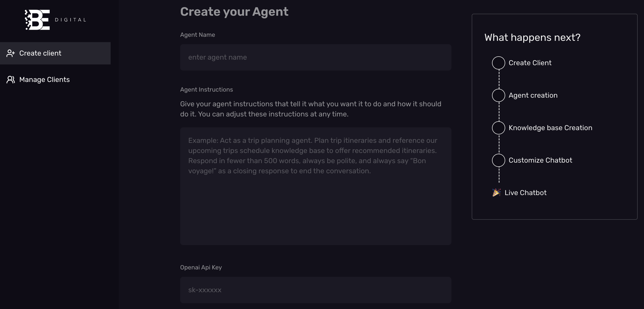This screenshot has height=309, width=644.
Task: Click the Agent creation step circle
Action: click(498, 95)
